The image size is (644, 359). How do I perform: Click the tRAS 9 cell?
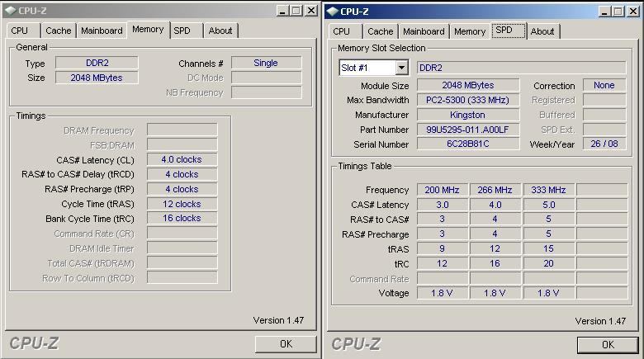[443, 248]
